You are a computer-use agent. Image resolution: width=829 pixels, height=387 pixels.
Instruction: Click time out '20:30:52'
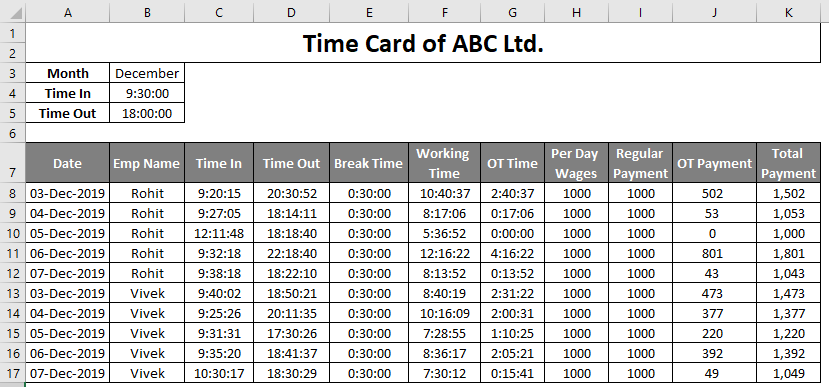tap(291, 194)
